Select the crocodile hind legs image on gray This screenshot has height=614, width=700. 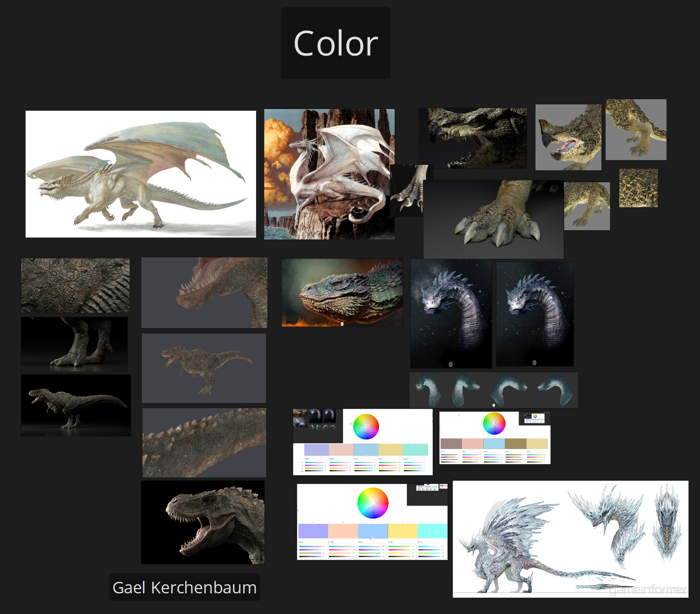point(636,130)
